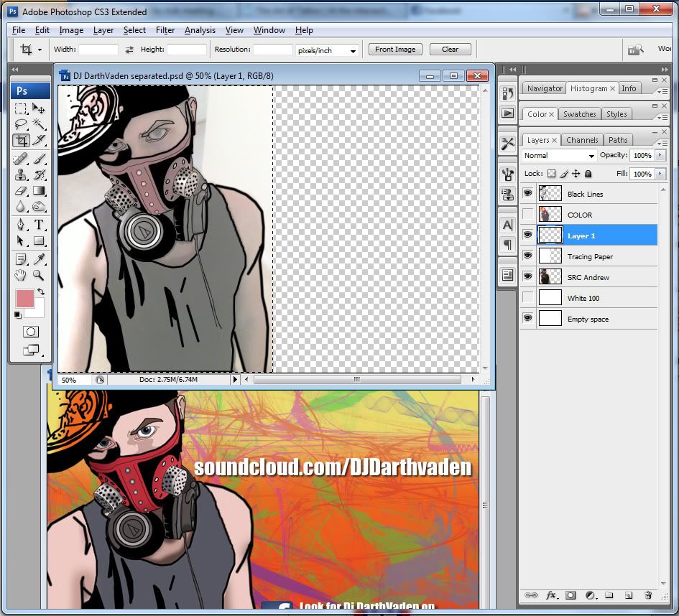Switch to the Channels tab
Viewport: 679px width, 616px height.
pyautogui.click(x=582, y=140)
